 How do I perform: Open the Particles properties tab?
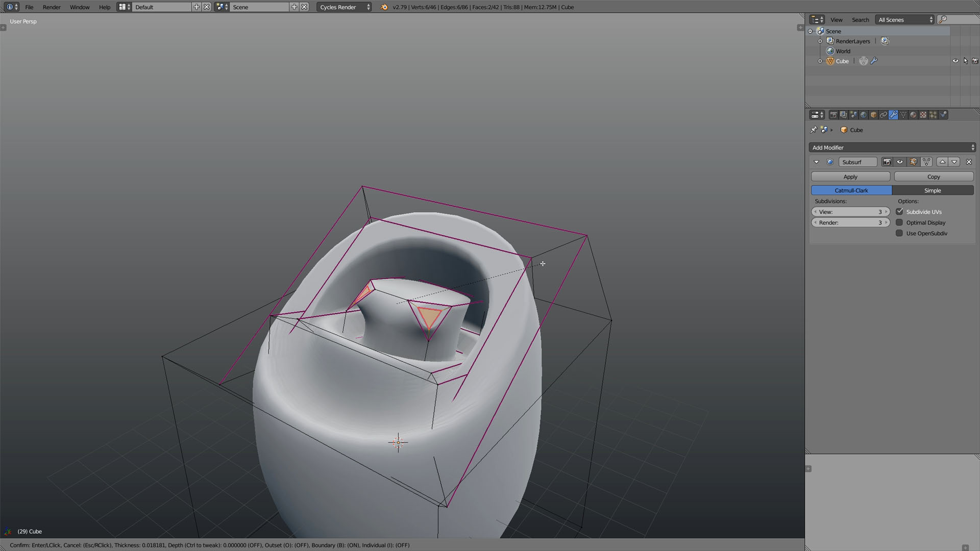pos(933,115)
